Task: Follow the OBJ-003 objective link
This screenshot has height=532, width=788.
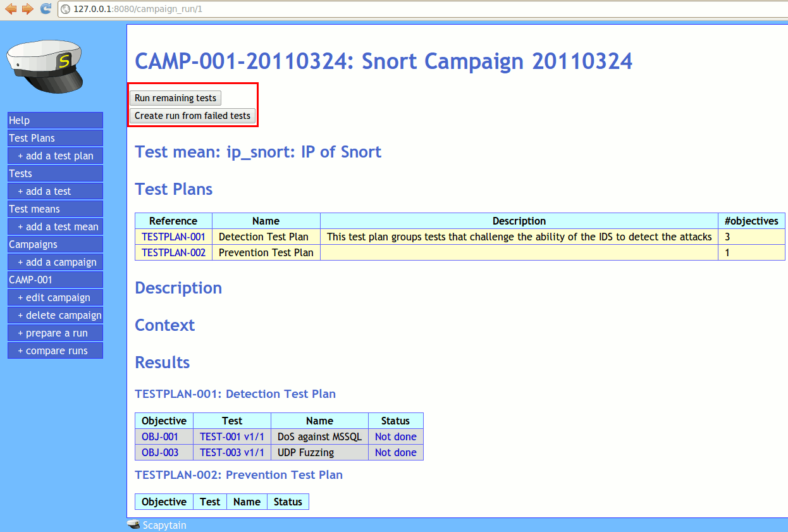Action: pyautogui.click(x=160, y=452)
